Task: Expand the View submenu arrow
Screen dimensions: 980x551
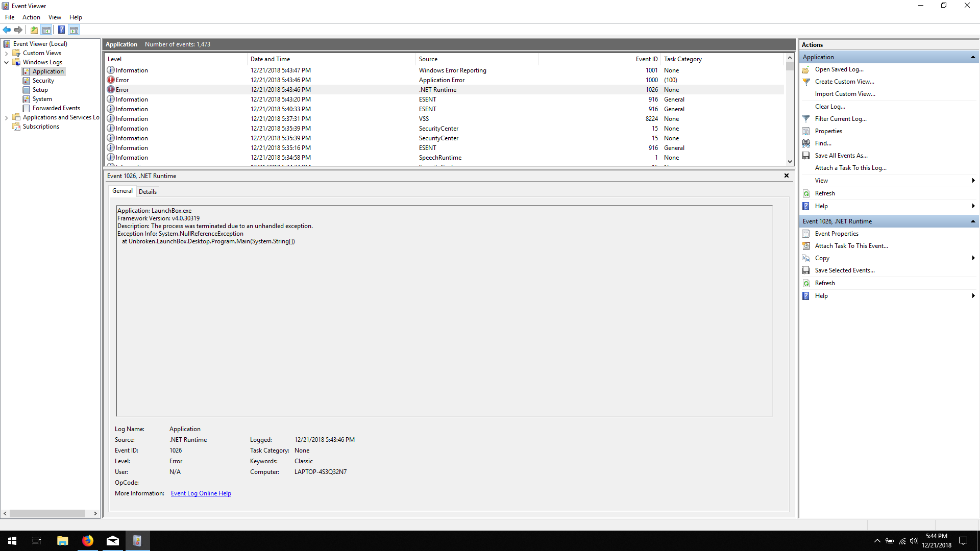Action: (x=973, y=181)
